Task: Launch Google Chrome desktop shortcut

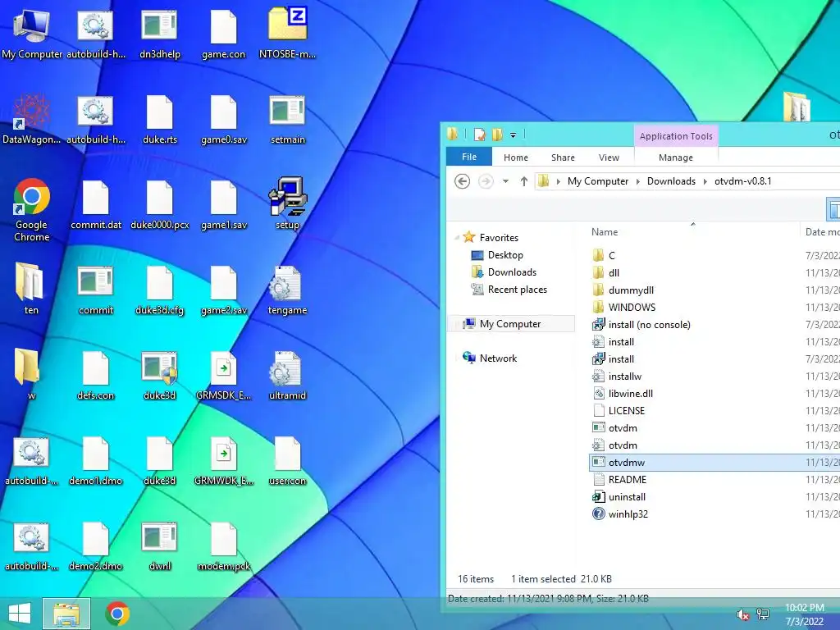Action: pos(32,210)
